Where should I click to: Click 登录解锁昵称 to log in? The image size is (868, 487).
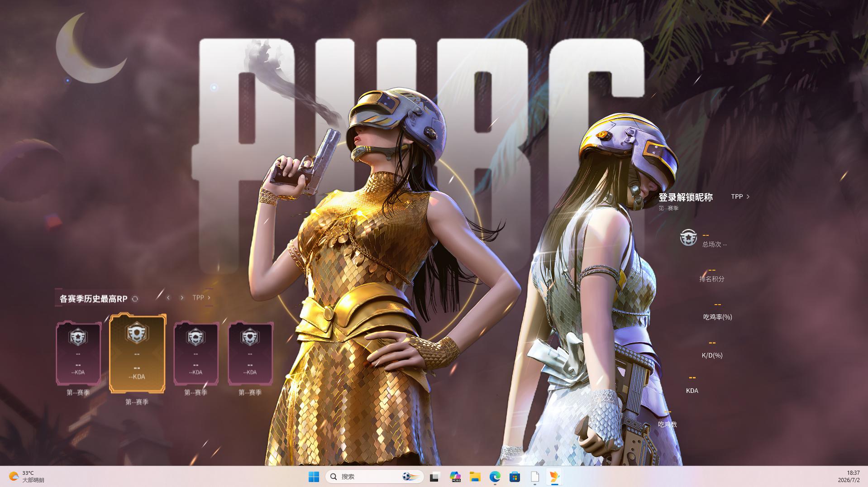pos(686,197)
